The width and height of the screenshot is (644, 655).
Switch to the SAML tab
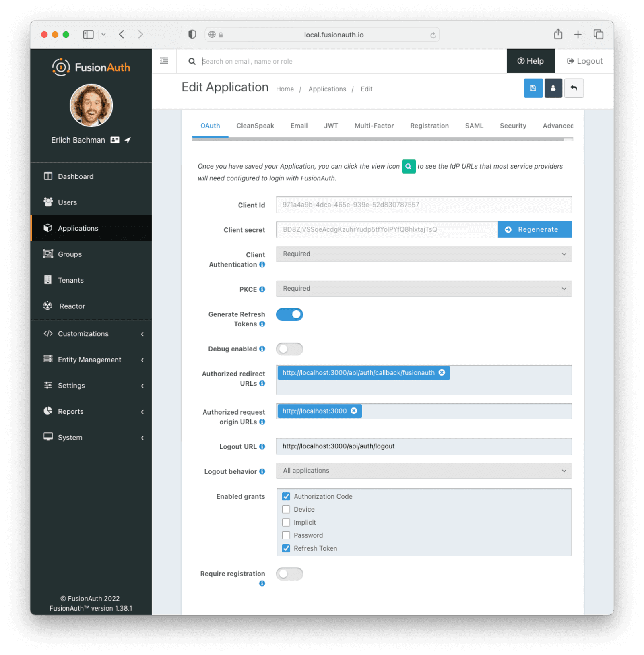point(474,126)
